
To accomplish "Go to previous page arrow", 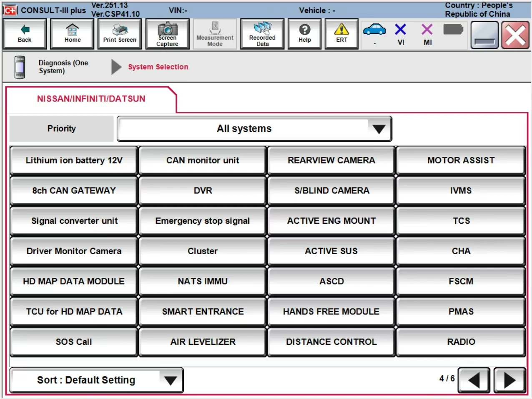I will tap(474, 380).
